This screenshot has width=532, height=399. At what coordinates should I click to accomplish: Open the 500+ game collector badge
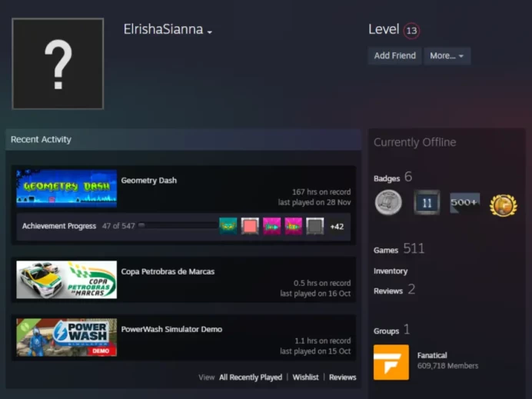pos(465,202)
